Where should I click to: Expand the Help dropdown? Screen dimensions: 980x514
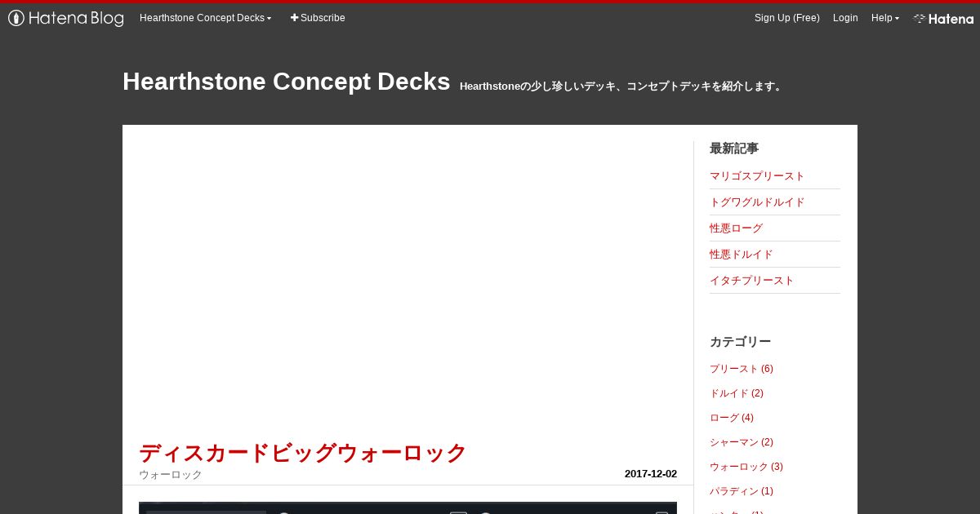pyautogui.click(x=885, y=18)
